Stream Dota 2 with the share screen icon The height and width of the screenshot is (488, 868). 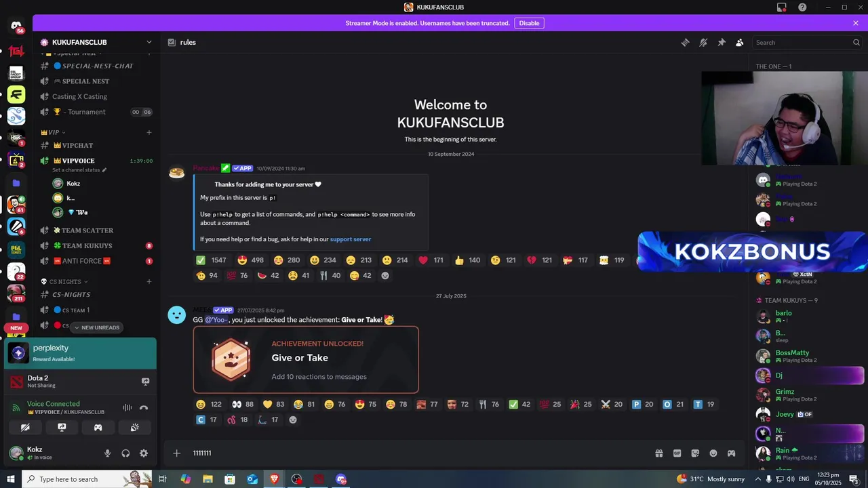pos(145,382)
